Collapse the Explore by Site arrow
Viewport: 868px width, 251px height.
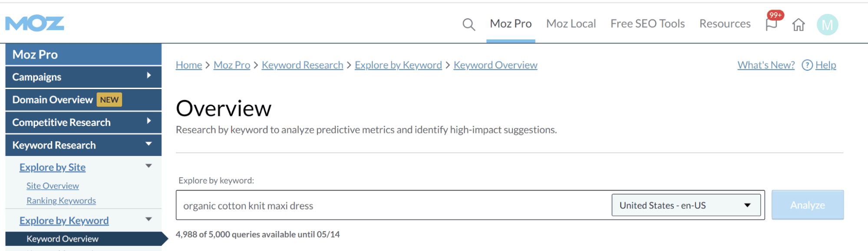click(x=149, y=166)
